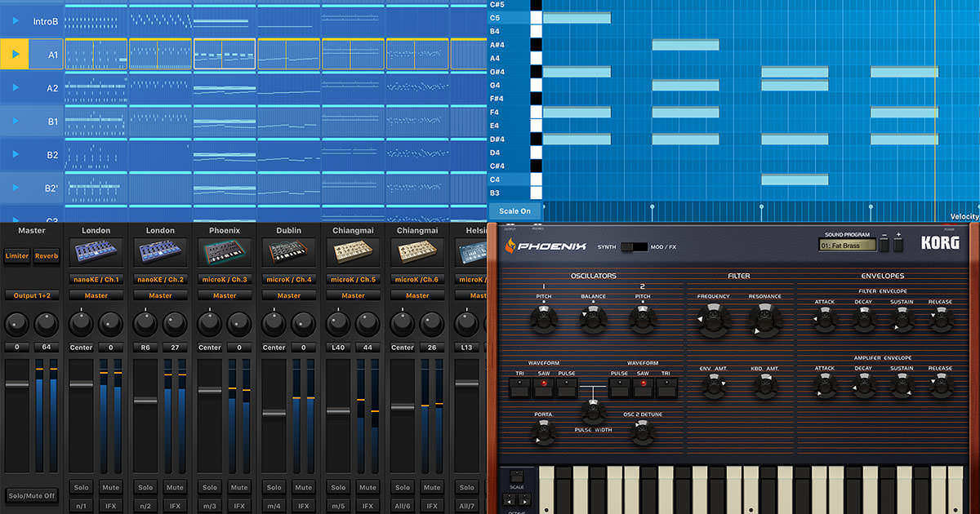980x514 pixels.
Task: Open the 01: Fat Brass sound program list
Action: point(847,245)
